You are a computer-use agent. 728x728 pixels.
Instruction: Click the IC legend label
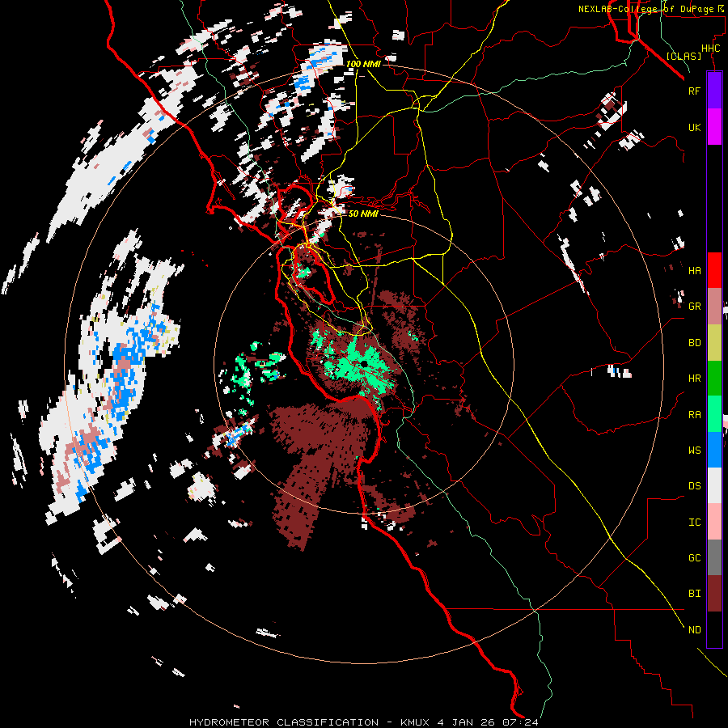click(x=694, y=522)
